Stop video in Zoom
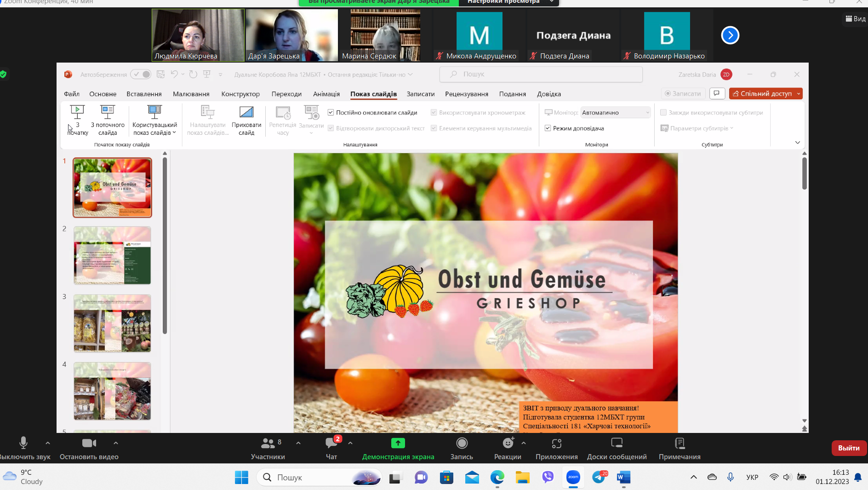 click(x=89, y=448)
